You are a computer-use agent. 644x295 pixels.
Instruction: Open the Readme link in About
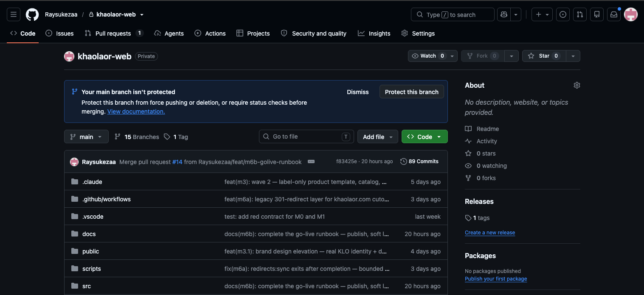click(x=482, y=129)
